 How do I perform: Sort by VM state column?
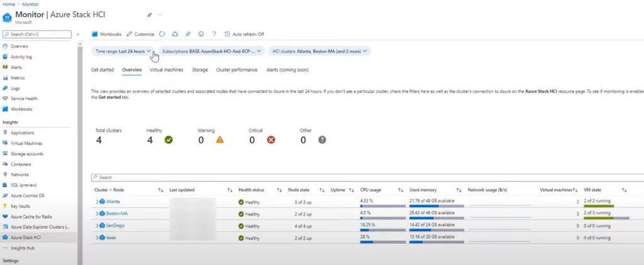[624, 190]
